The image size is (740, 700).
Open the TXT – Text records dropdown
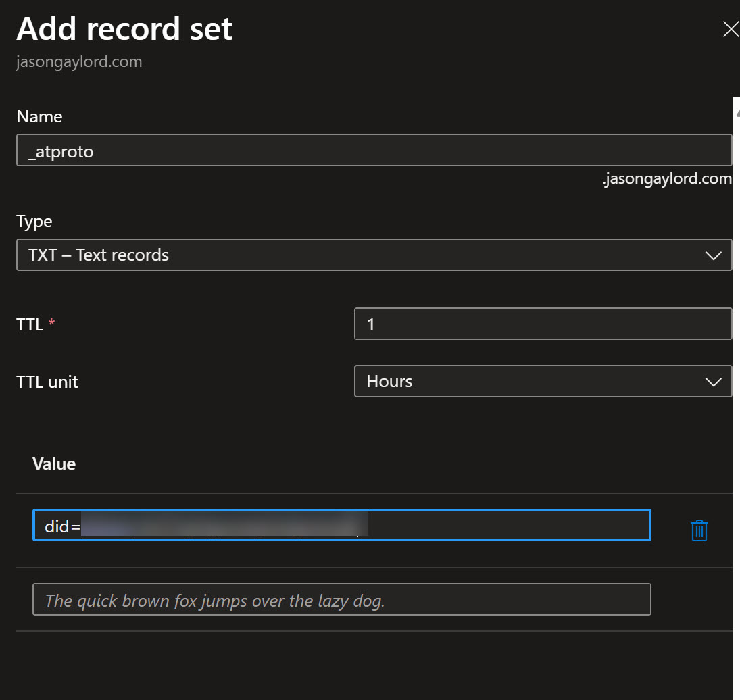coord(373,255)
